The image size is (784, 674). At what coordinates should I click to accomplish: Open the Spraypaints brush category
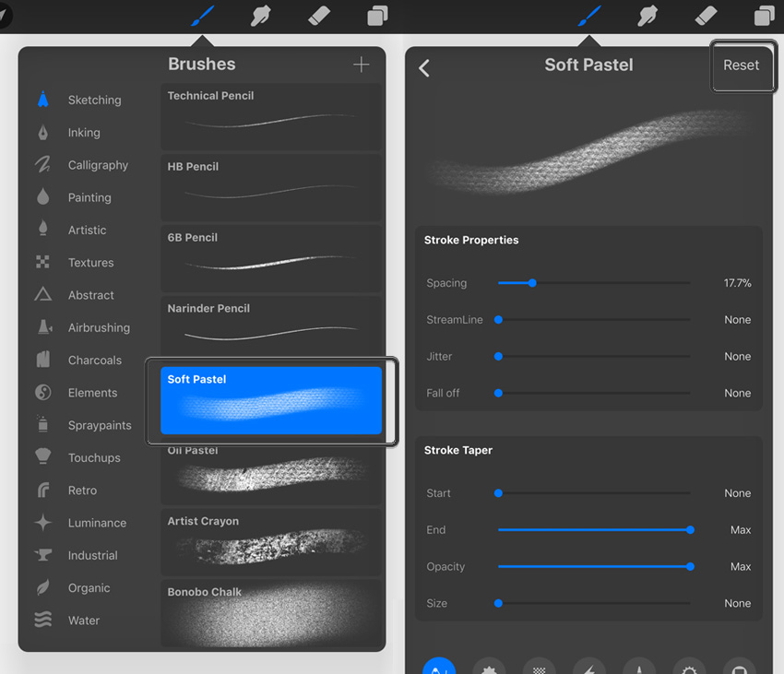click(x=82, y=425)
